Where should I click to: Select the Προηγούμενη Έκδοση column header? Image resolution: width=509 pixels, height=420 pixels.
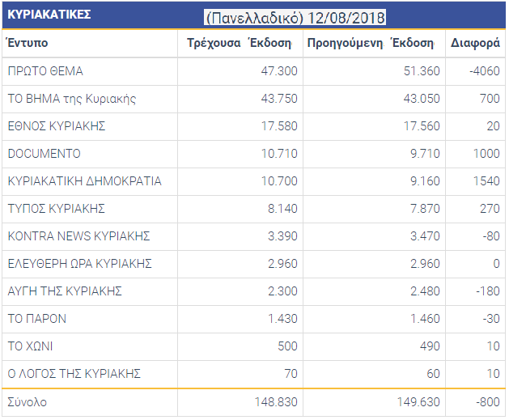click(x=370, y=44)
